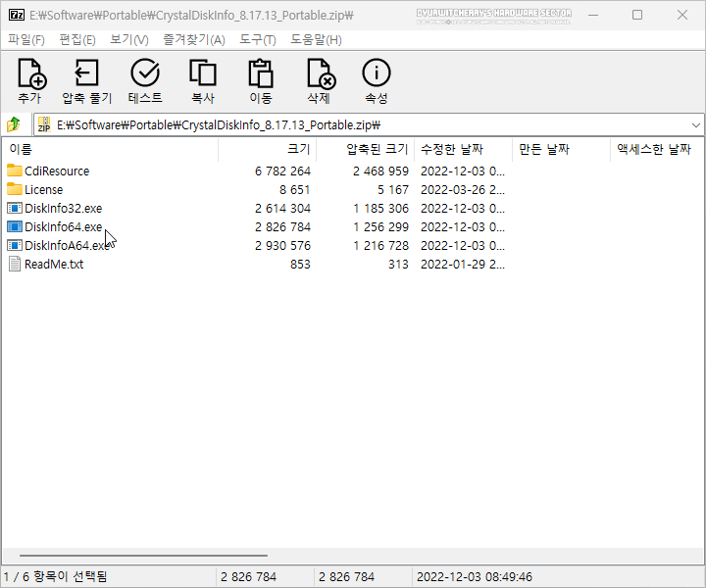Maximize the 7-Zip window

tap(637, 15)
